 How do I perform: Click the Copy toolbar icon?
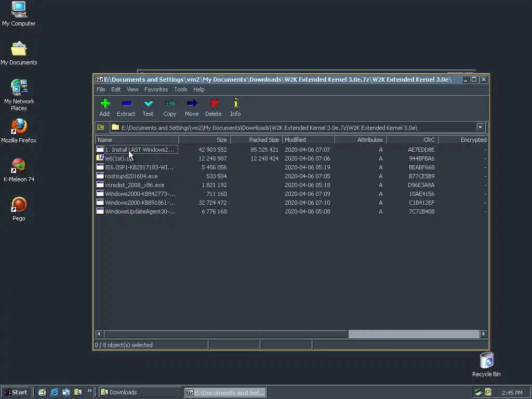tap(170, 103)
